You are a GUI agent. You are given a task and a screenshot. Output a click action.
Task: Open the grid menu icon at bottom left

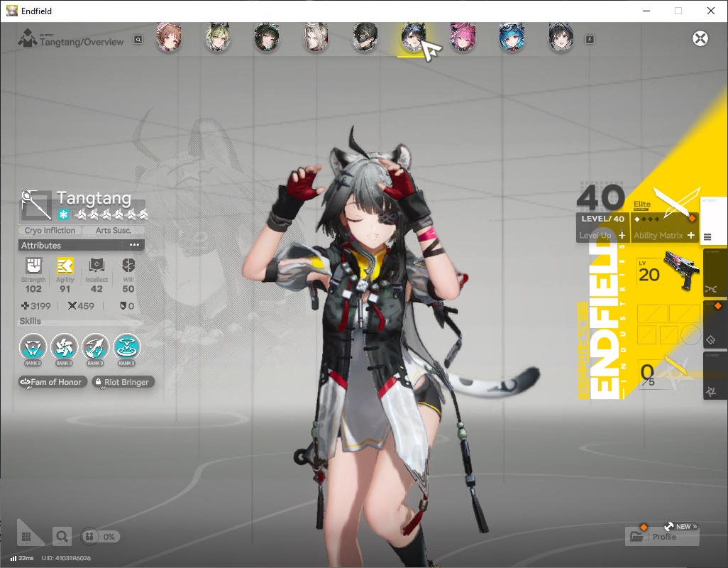click(26, 537)
